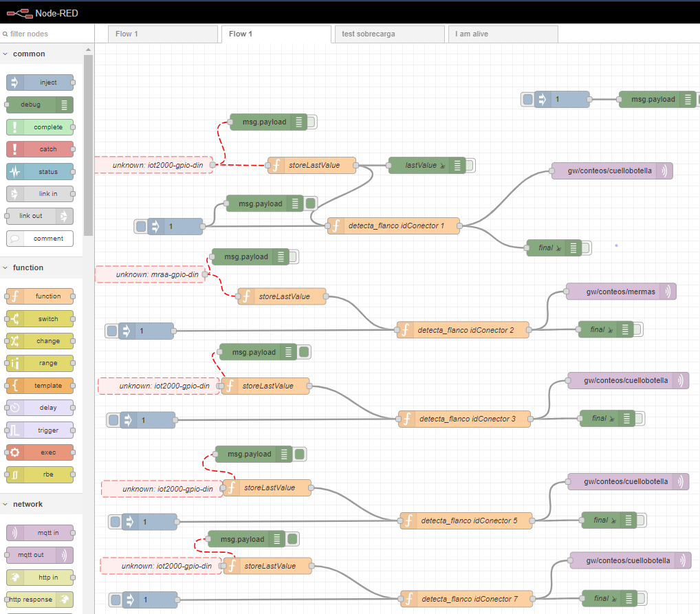Viewport: 700px width, 614px height.
Task: Click the exec node in palette
Action: (40, 452)
